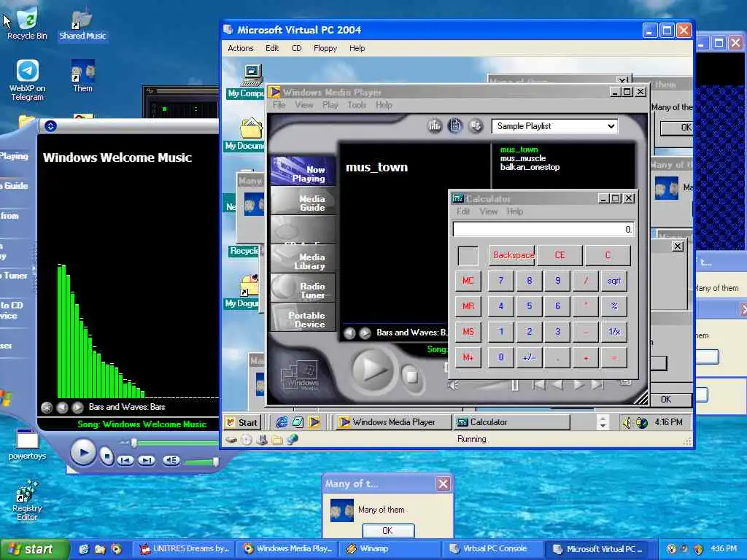The image size is (747, 560).
Task: Open the CD menu in Virtual PC
Action: pyautogui.click(x=296, y=48)
